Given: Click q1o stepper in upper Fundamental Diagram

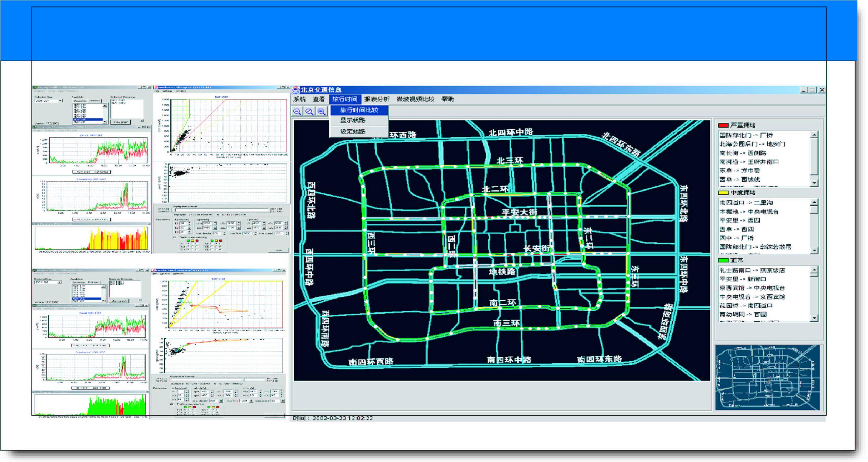Looking at the screenshot, I should 215,223.
